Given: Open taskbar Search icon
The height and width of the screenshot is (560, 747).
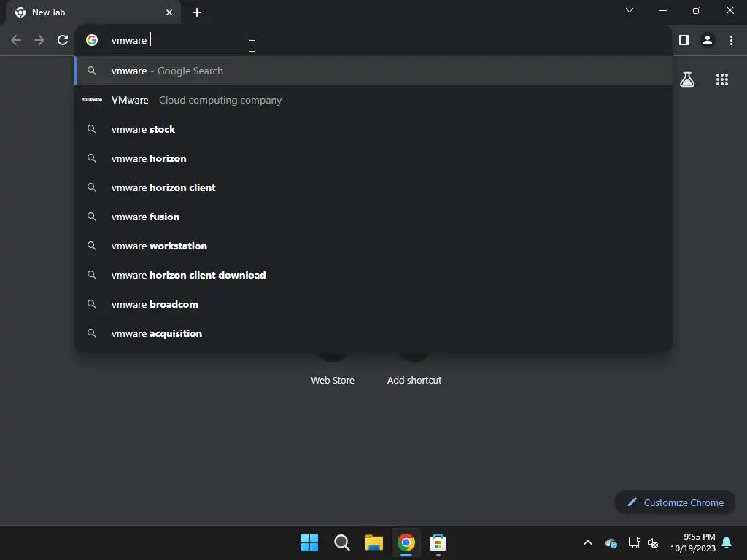Looking at the screenshot, I should click(342, 542).
